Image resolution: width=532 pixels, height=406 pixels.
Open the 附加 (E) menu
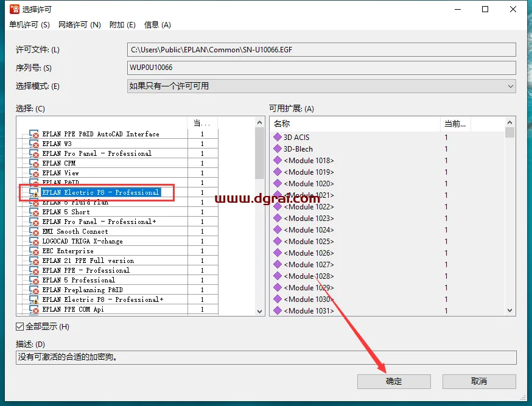point(122,25)
